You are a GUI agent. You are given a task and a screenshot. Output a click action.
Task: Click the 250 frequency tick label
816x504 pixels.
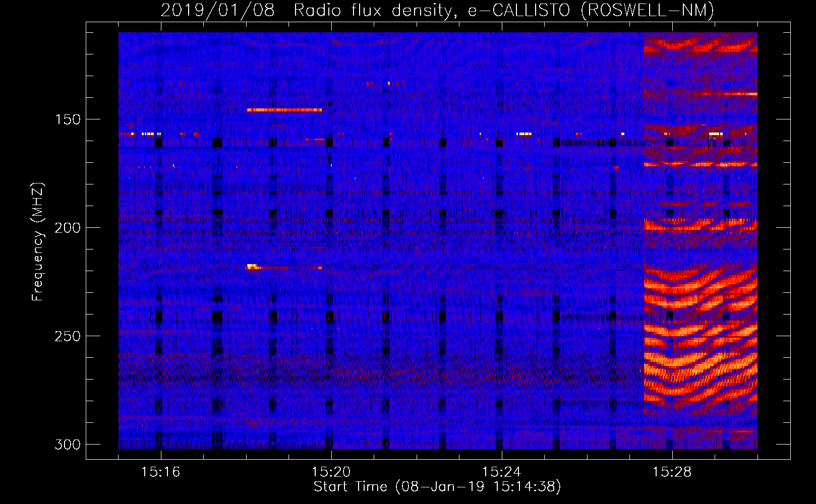click(x=67, y=336)
